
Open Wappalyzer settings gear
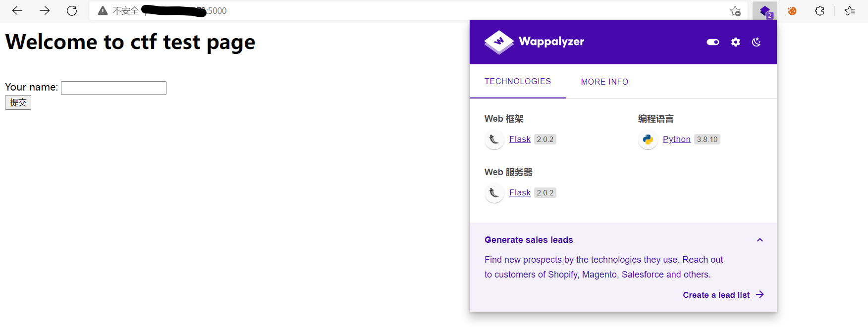click(x=736, y=42)
